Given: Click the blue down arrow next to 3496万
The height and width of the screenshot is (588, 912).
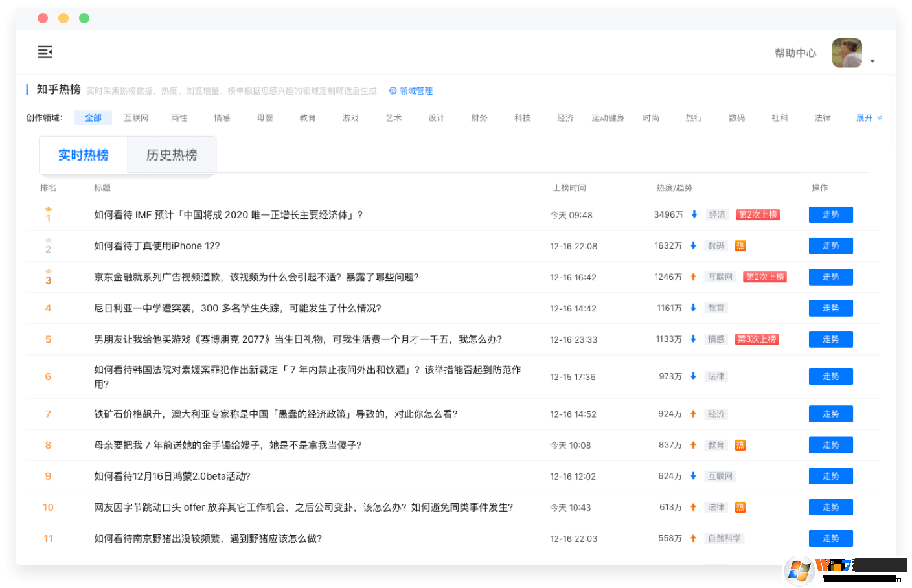Looking at the screenshot, I should [694, 214].
